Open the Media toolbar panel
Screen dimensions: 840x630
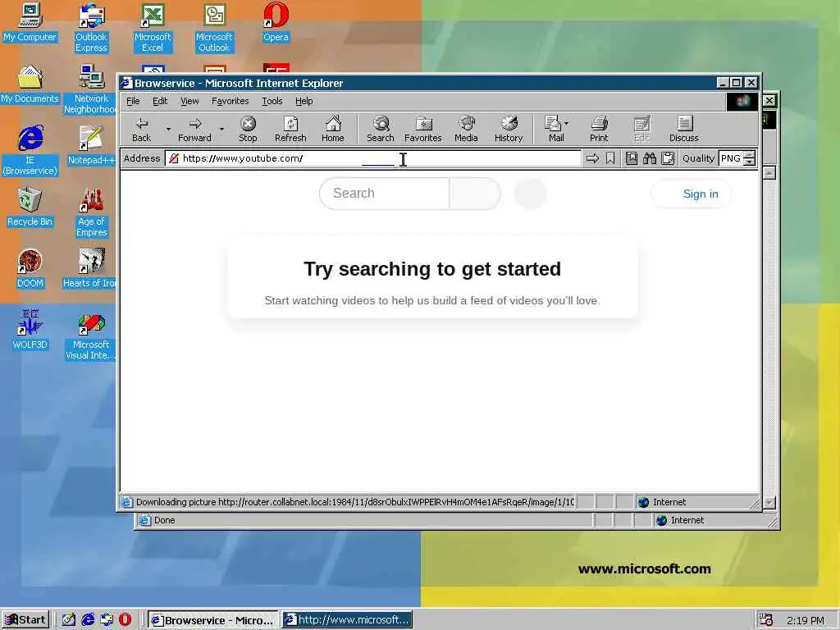pos(466,130)
